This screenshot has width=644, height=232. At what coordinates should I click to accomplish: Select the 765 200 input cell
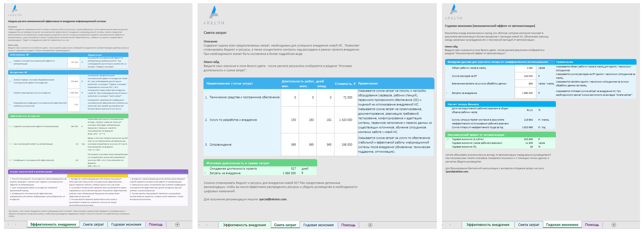[x=74, y=62]
